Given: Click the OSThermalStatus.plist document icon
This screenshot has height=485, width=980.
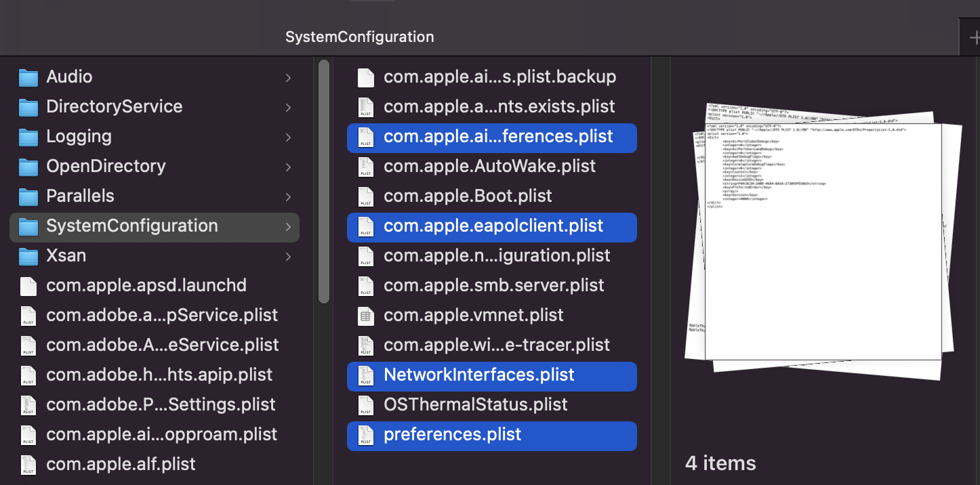Looking at the screenshot, I should tap(365, 404).
